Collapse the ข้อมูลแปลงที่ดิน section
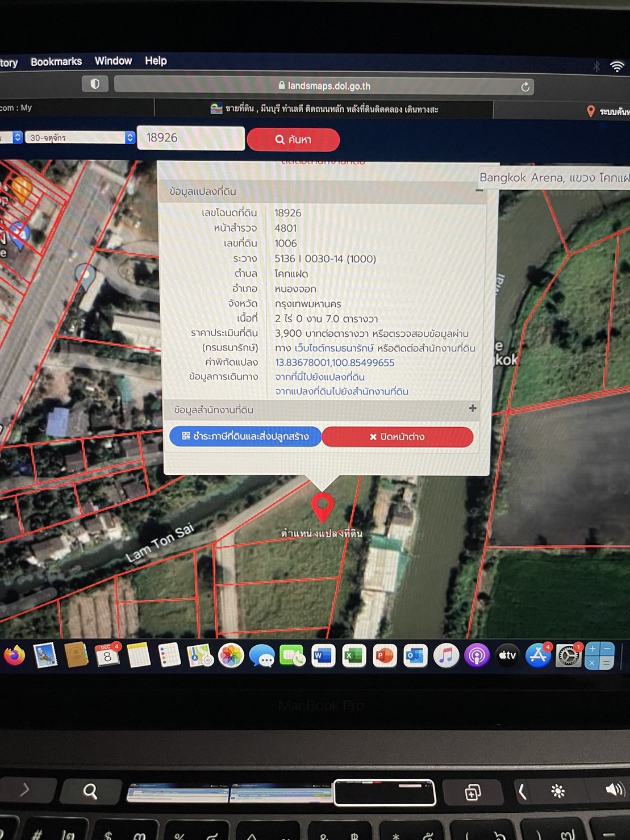 click(x=479, y=191)
